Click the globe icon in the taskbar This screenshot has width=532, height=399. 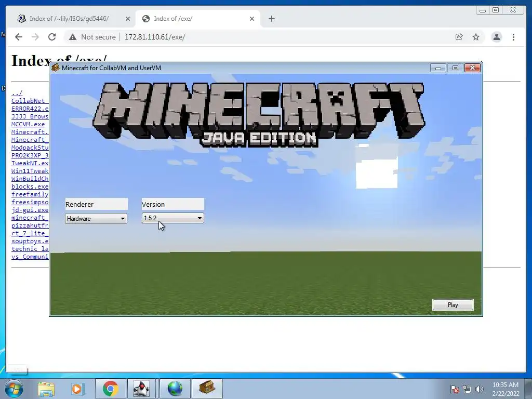tap(175, 389)
